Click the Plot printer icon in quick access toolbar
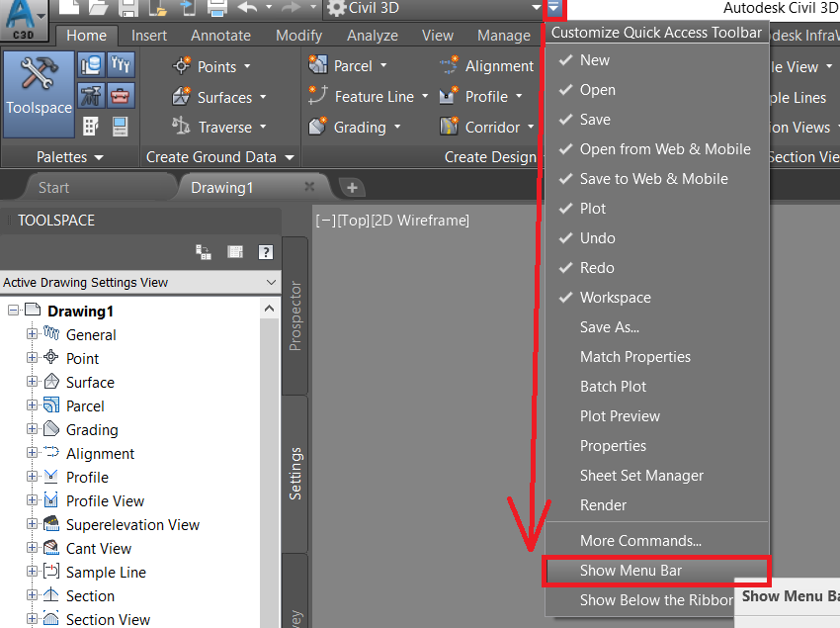The height and width of the screenshot is (628, 840). 217,8
